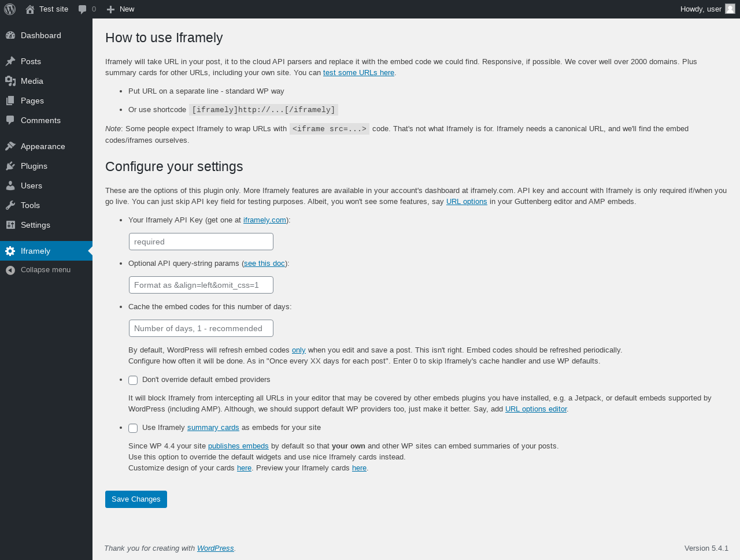This screenshot has width=740, height=560.
Task: Enable Don't override default embed providers
Action: 133,380
